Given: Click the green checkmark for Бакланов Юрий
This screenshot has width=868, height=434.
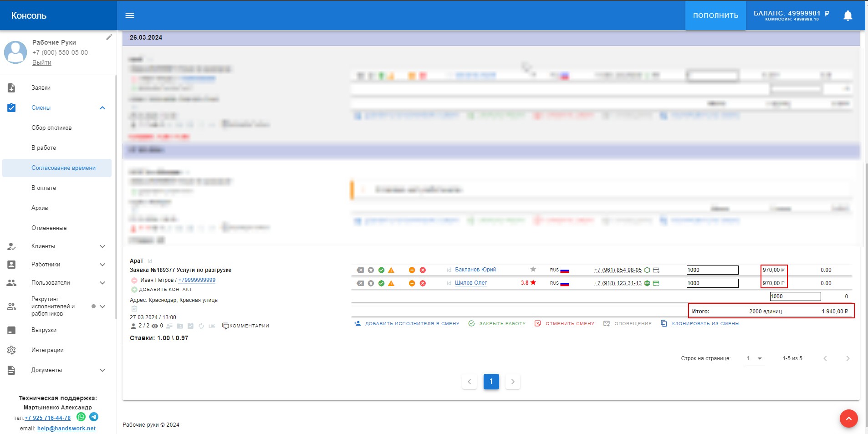Looking at the screenshot, I should tap(381, 270).
